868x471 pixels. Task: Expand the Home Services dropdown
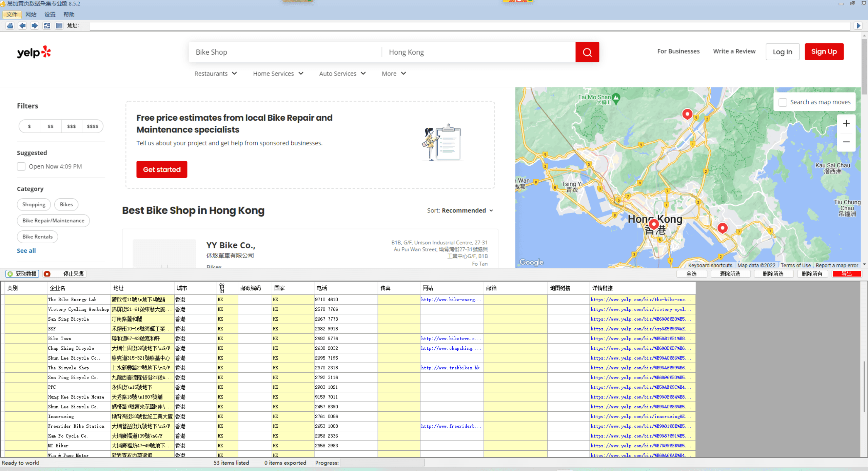(278, 74)
